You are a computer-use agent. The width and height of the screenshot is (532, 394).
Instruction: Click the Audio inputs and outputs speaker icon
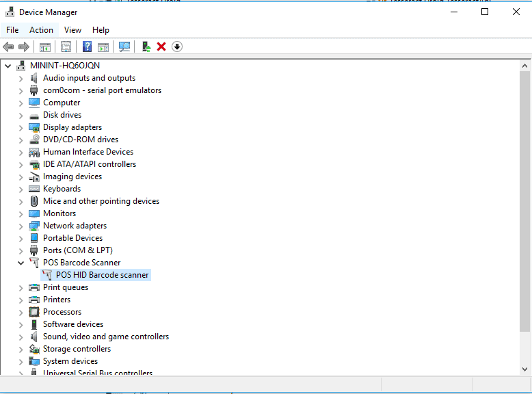pos(34,78)
